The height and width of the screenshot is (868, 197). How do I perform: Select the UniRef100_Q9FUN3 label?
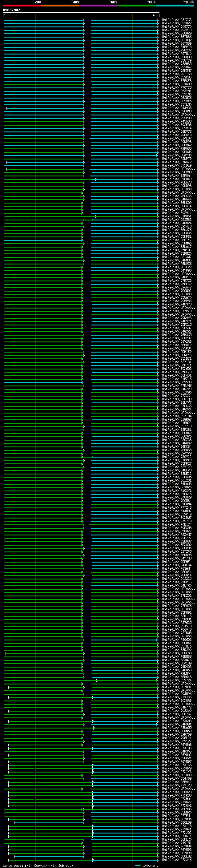176,111
